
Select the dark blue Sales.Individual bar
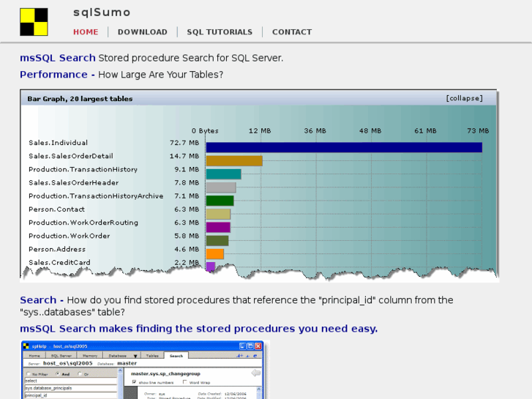pos(344,147)
